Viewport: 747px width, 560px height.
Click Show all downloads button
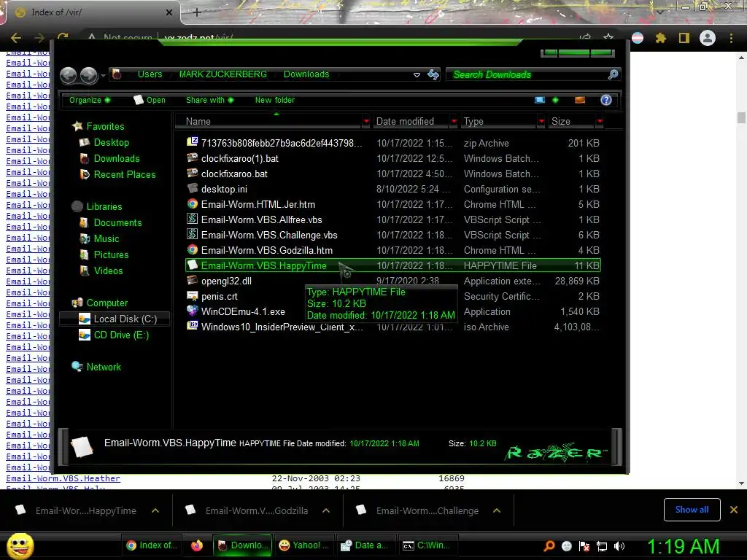coord(692,510)
